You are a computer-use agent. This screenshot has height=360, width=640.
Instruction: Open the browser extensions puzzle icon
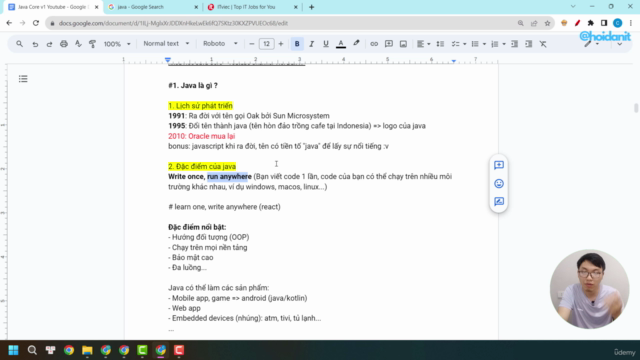[x=591, y=23]
